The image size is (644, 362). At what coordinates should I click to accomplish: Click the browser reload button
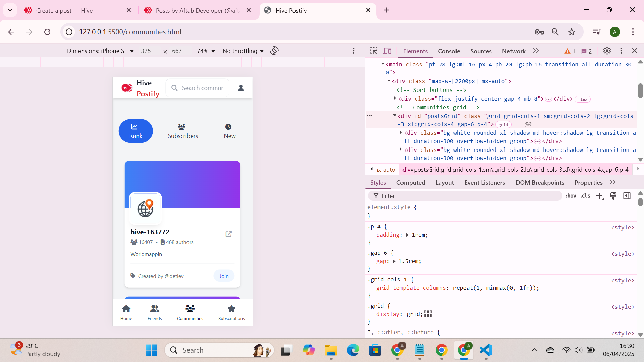[x=47, y=32]
